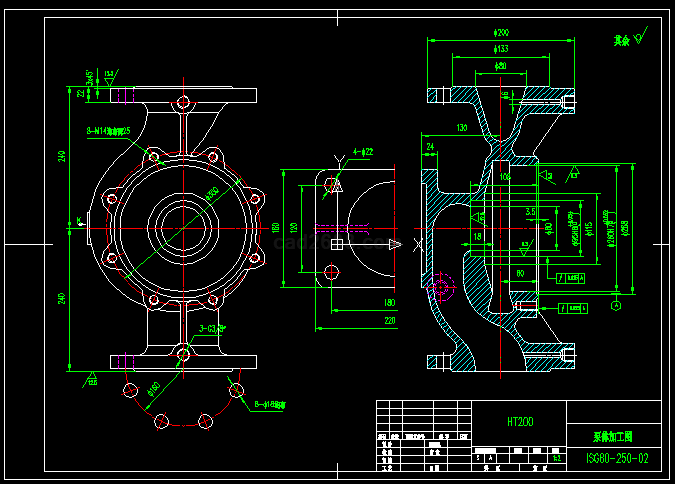Image resolution: width=675 pixels, height=484 pixels.
Task: Select the ISG80-250-02 drawing number text
Action: click(x=617, y=459)
